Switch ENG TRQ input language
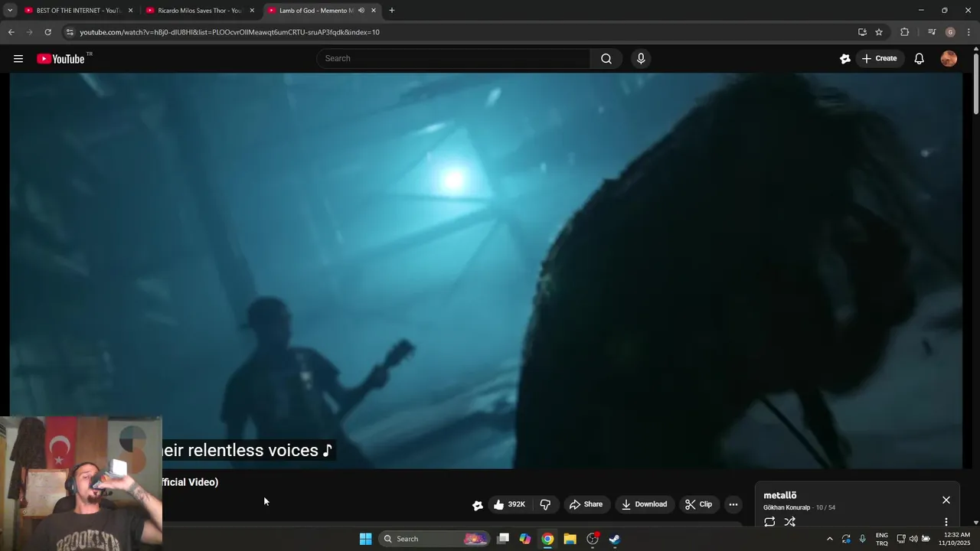The image size is (980, 551). click(x=882, y=539)
